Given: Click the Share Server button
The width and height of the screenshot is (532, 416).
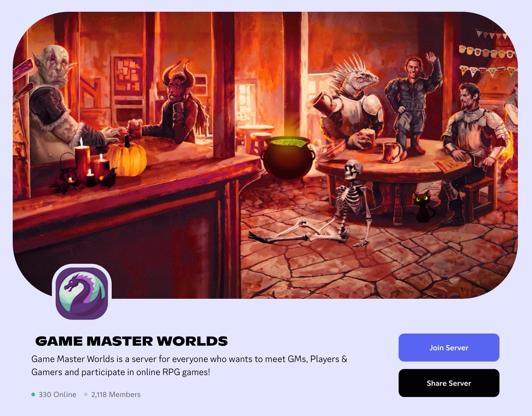Looking at the screenshot, I should (x=449, y=383).
